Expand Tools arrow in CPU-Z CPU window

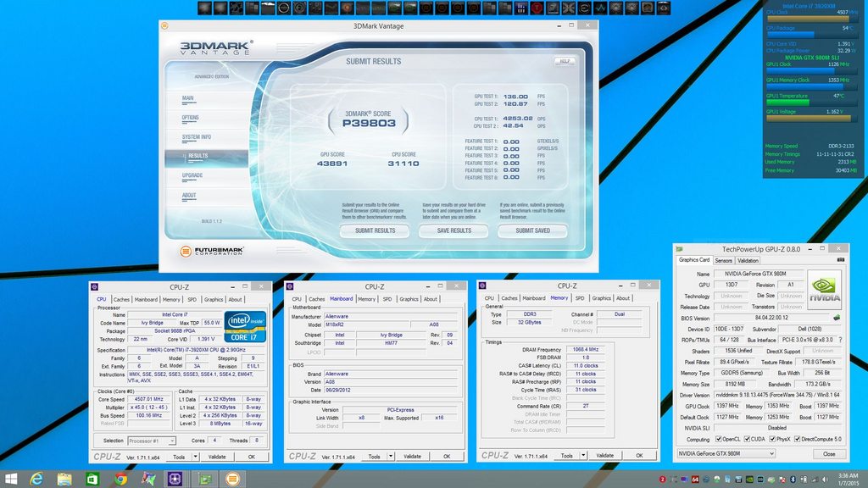196,457
